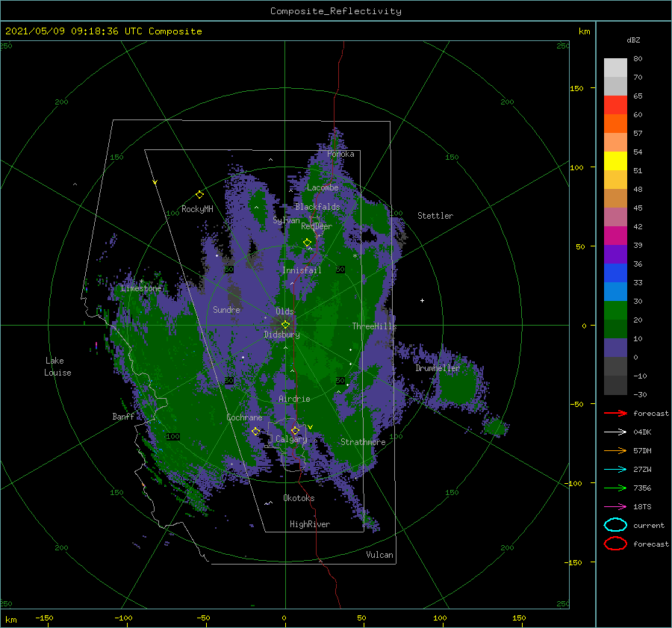Click the HighRiver city label

tap(310, 524)
